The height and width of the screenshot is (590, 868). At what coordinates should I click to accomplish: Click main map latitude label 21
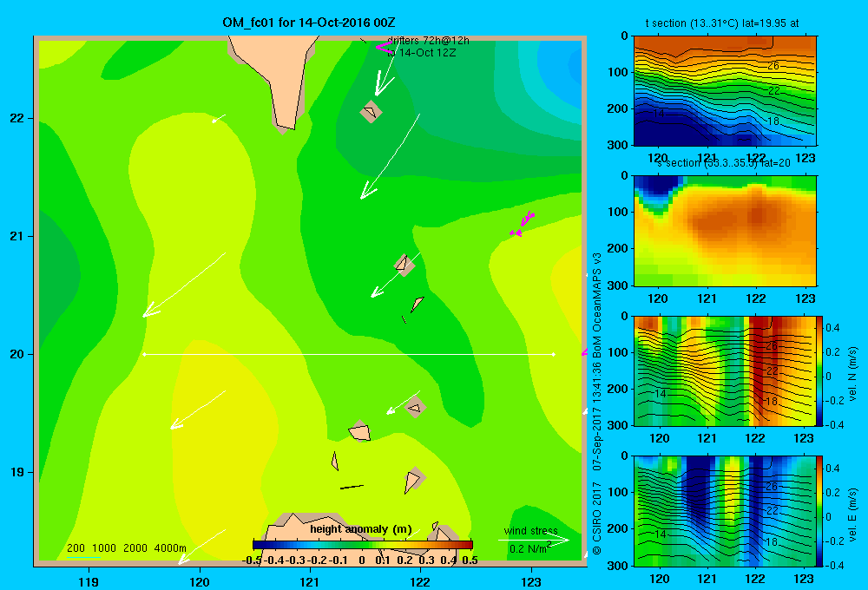[x=17, y=236]
